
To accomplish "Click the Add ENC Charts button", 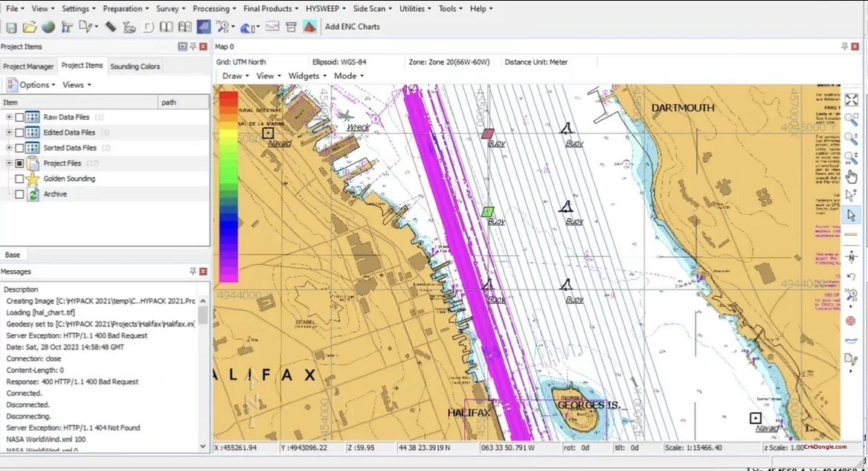I will [352, 27].
